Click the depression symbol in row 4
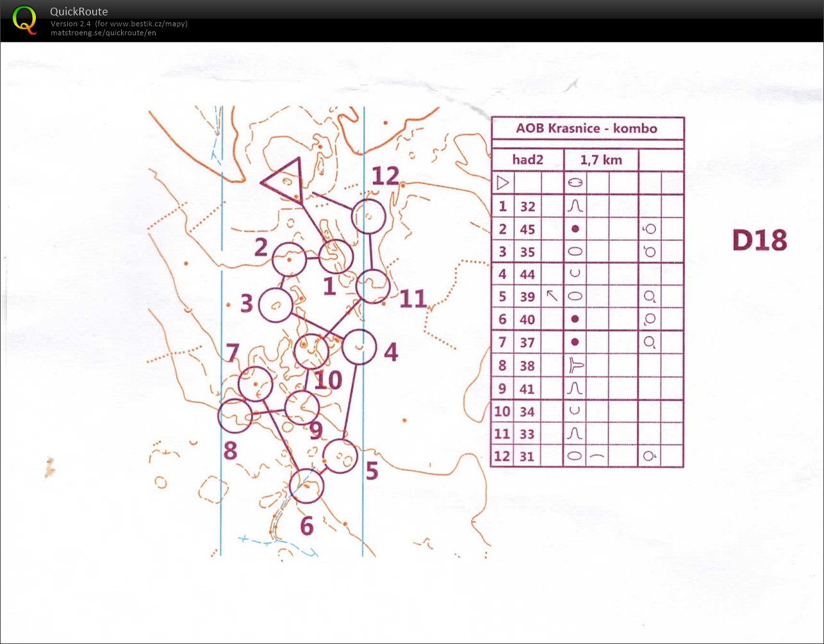Screen dimensions: 824x644 coord(575,274)
